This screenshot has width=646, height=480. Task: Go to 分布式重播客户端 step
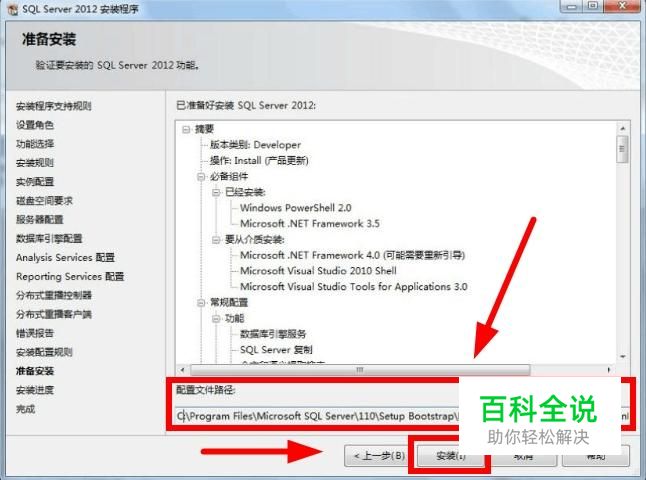pos(54,314)
